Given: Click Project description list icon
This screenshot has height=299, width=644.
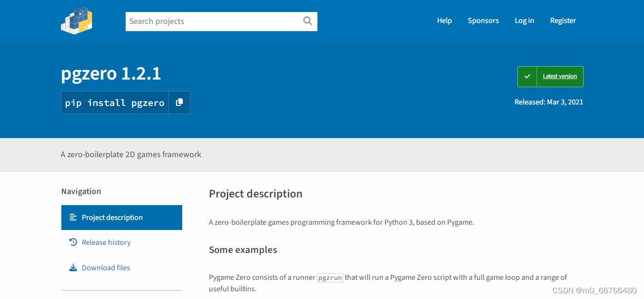Looking at the screenshot, I should 73,217.
